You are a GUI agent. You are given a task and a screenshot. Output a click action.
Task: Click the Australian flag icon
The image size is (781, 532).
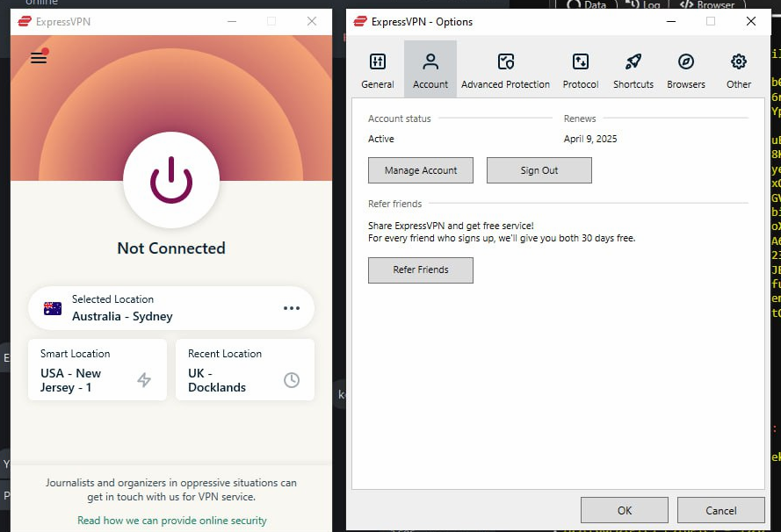pyautogui.click(x=53, y=309)
